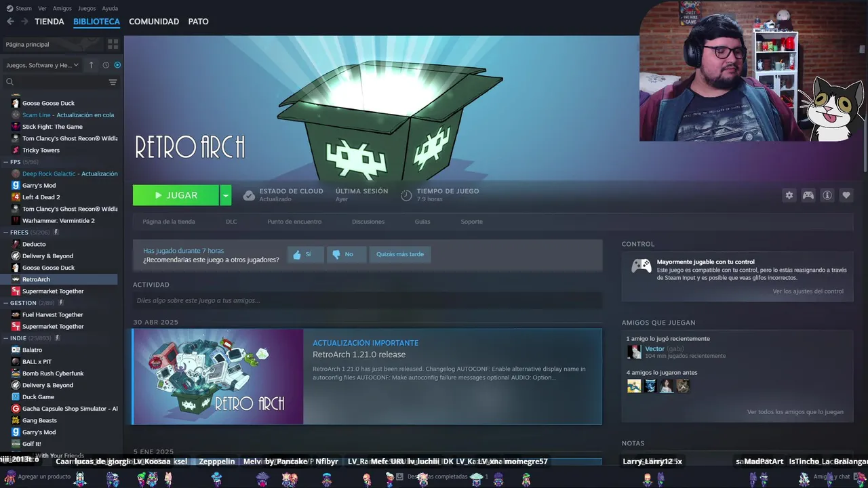Click the recent activity clock icon
Screen dimensions: 868x488
pos(106,65)
